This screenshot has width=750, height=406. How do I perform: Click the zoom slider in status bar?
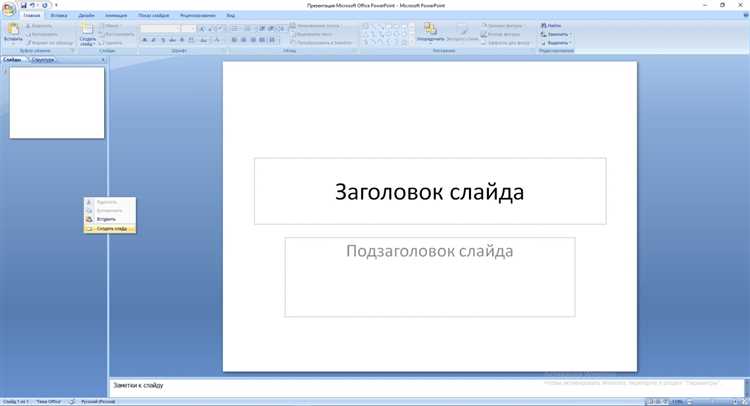[x=713, y=402]
